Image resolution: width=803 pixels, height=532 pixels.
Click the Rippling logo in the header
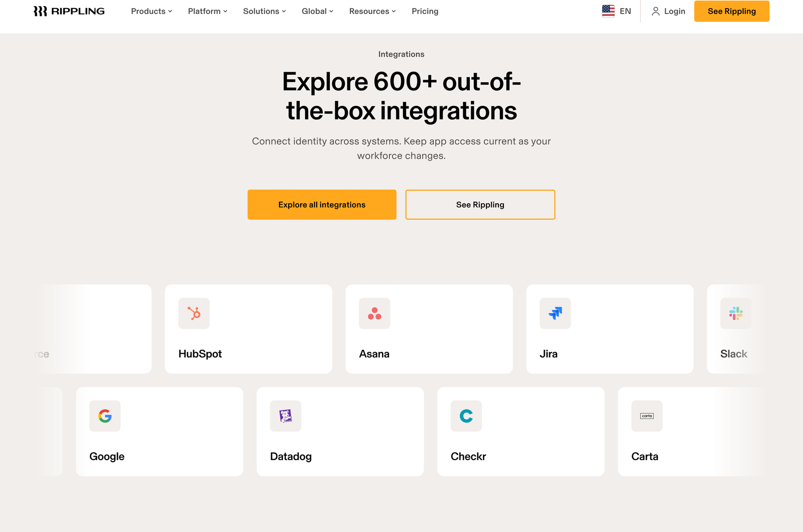pos(69,11)
